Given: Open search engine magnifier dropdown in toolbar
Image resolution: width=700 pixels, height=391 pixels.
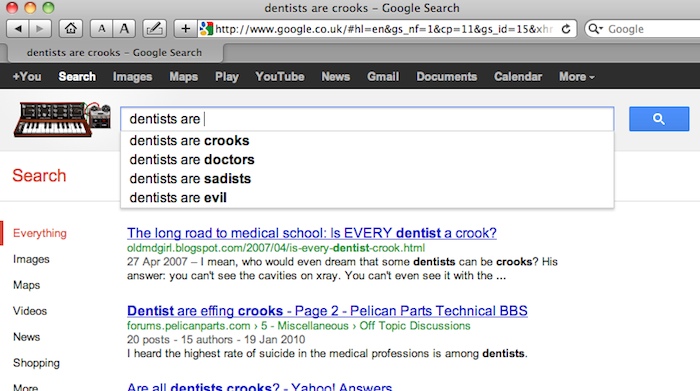Looking at the screenshot, I should (595, 29).
